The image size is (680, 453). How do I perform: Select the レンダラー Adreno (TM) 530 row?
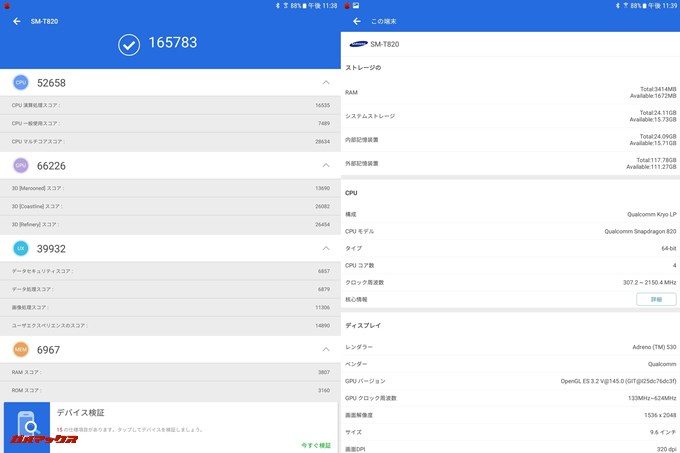510,347
